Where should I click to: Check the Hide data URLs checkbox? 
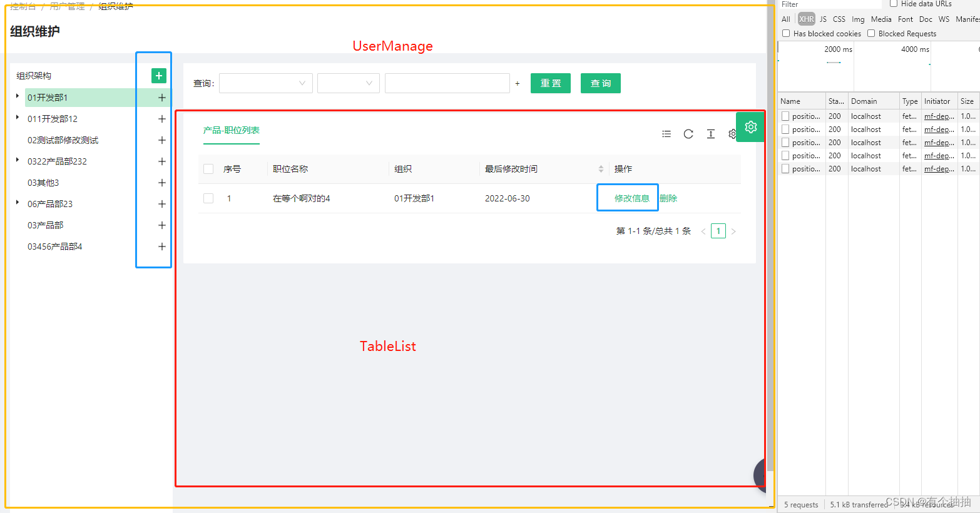[x=893, y=4]
